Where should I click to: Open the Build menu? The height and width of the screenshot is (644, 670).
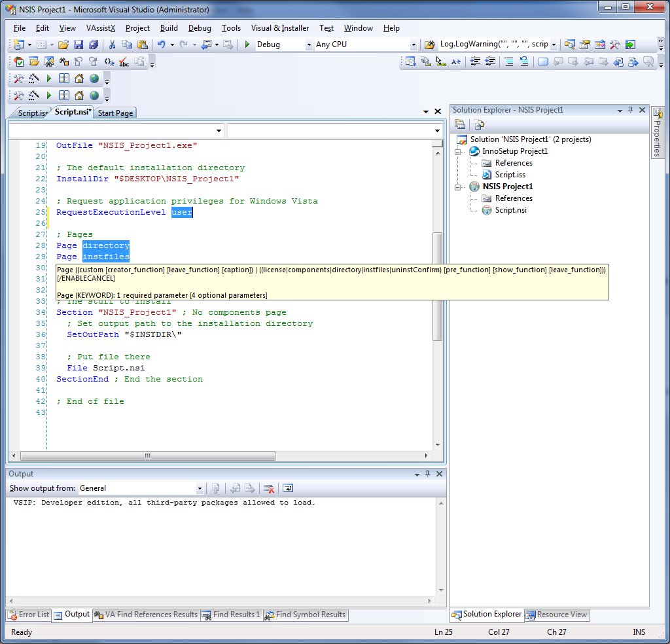pos(169,28)
